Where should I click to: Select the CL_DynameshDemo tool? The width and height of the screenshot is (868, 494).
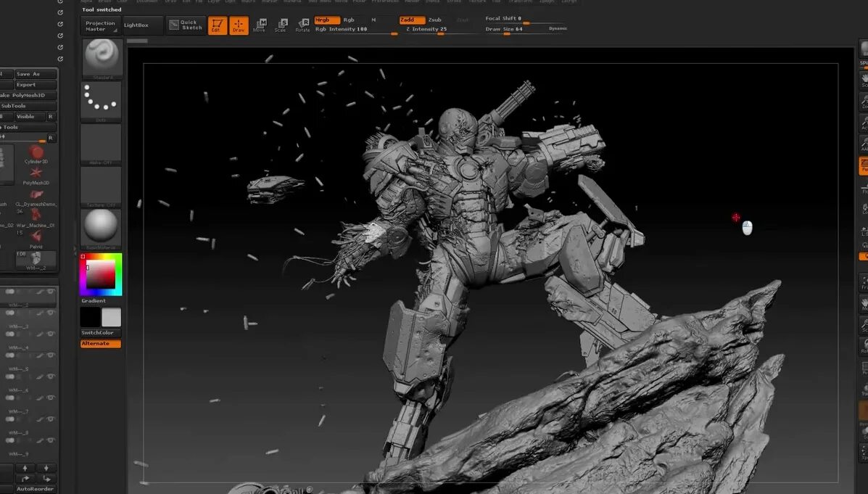[36, 197]
